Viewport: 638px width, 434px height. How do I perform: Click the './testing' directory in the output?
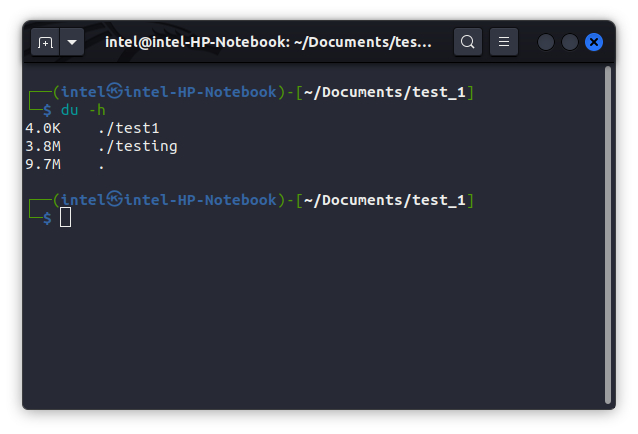[137, 146]
